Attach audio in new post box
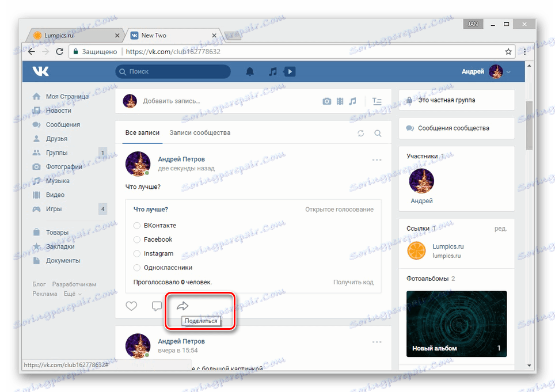The height and width of the screenshot is (392, 555). (352, 101)
